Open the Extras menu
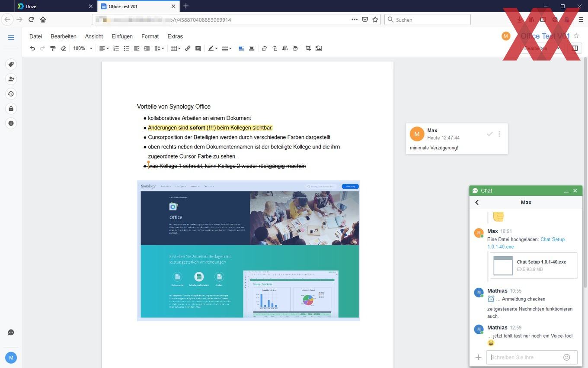The height and width of the screenshot is (368, 588). (x=175, y=36)
